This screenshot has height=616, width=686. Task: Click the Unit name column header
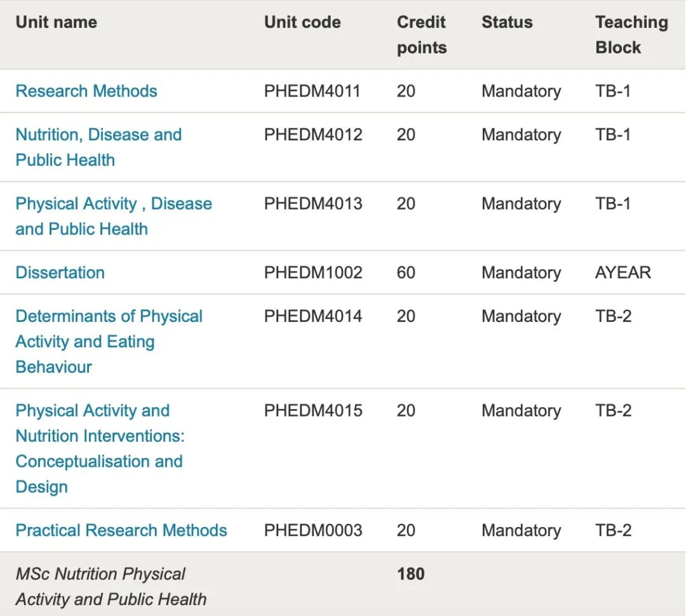click(57, 22)
